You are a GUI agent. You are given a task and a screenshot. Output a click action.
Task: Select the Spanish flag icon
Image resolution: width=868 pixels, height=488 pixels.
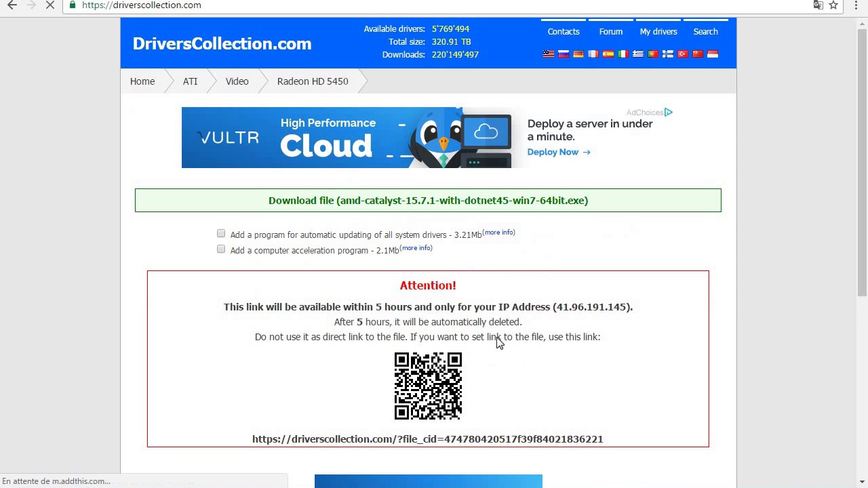pyautogui.click(x=608, y=54)
